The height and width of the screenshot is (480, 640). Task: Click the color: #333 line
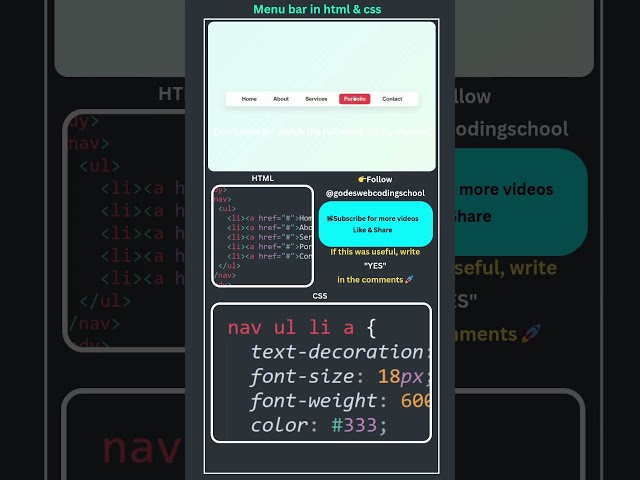pyautogui.click(x=318, y=425)
